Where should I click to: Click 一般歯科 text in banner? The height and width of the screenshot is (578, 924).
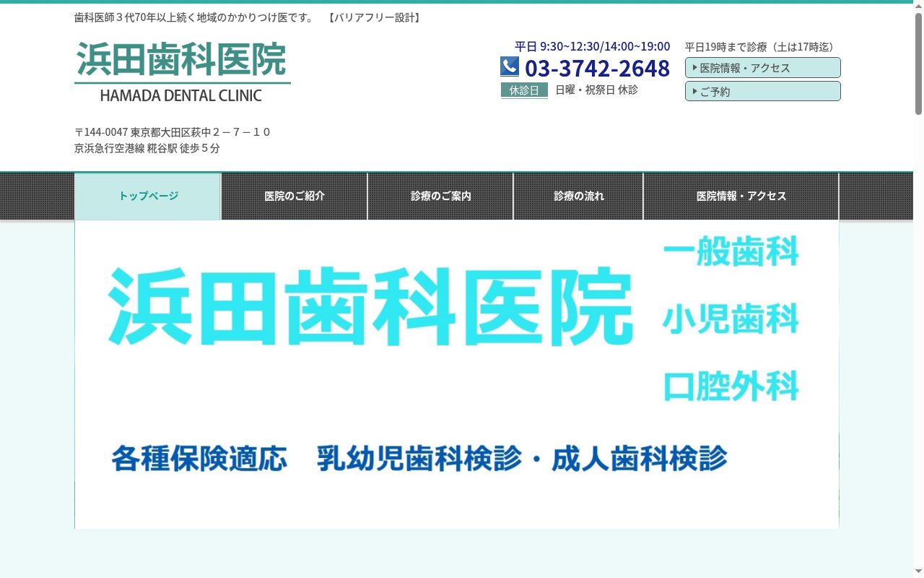point(731,251)
